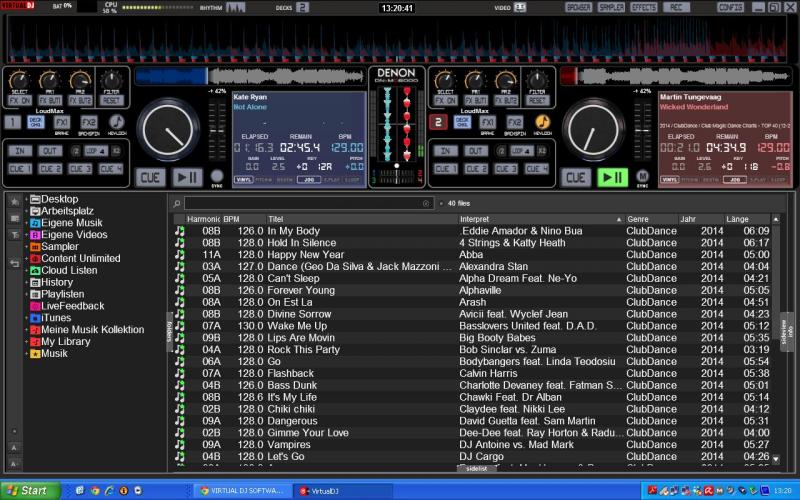Open the BROWSER tab
Viewport: 800px width, 500px height.
(x=578, y=7)
